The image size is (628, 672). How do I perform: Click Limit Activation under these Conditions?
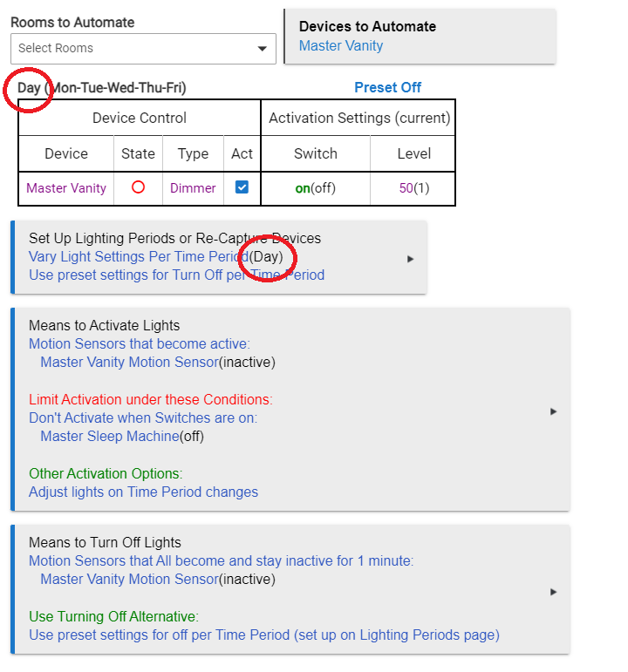(x=150, y=399)
